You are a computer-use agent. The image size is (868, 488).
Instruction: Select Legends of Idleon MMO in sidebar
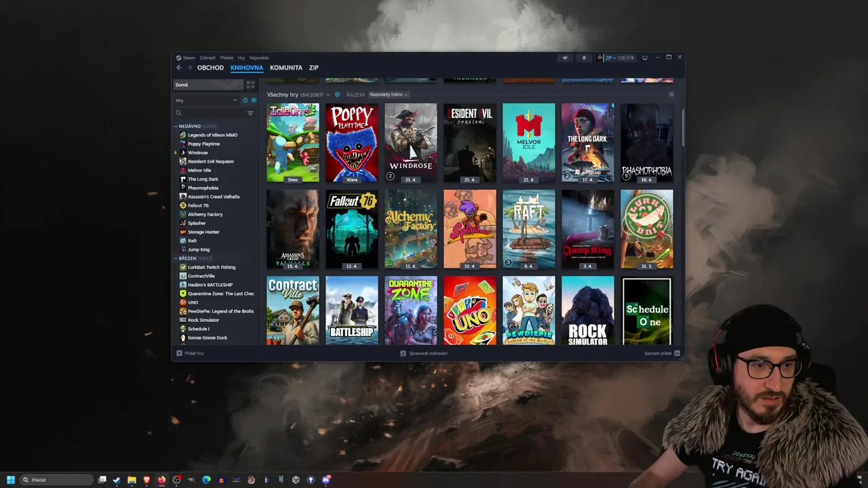coord(212,135)
